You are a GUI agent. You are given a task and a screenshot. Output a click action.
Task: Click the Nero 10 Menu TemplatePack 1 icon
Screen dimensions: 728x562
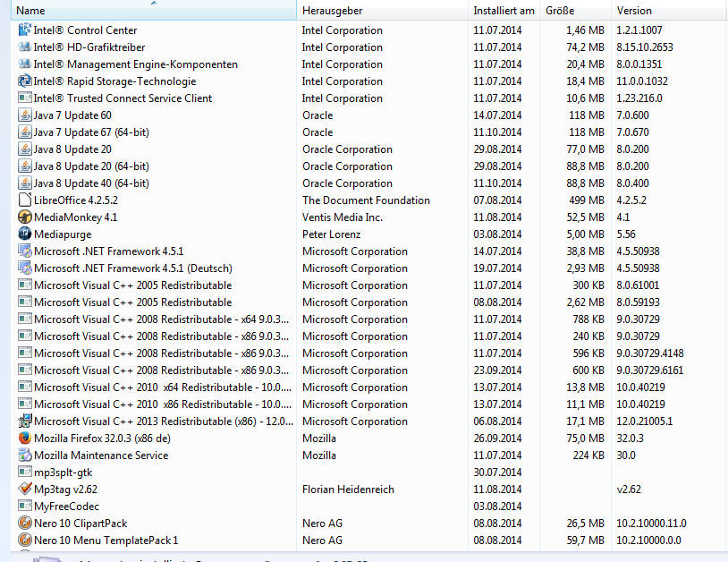25,541
